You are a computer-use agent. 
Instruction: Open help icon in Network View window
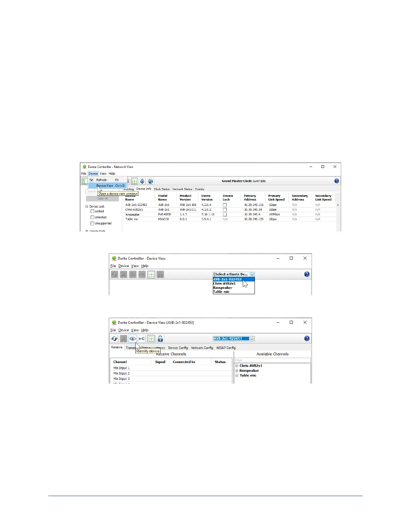coord(336,181)
